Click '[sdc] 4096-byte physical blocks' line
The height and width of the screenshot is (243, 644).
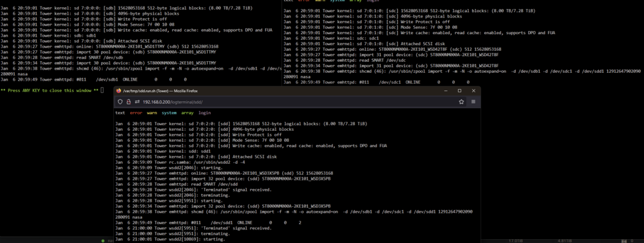[372, 16]
